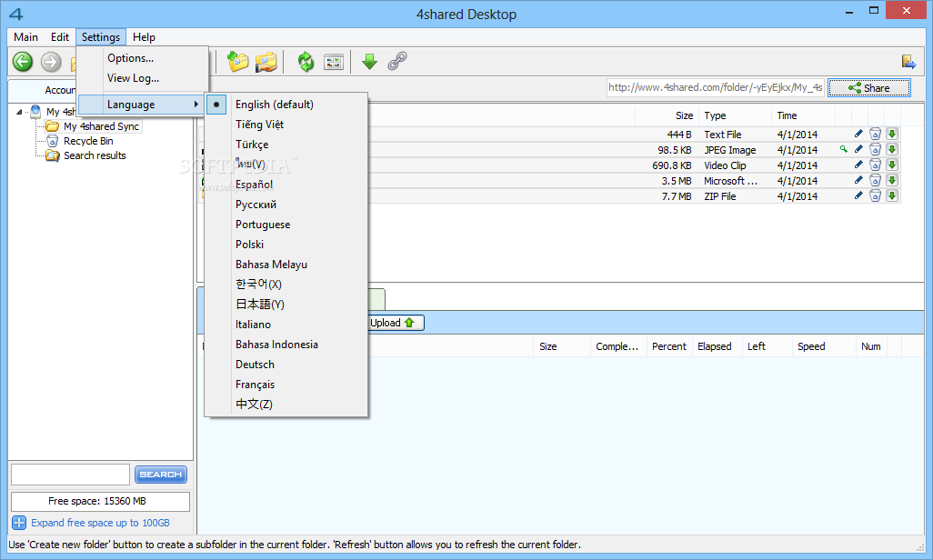Choose Türkçe language
The height and width of the screenshot is (560, 933).
coord(286,145)
